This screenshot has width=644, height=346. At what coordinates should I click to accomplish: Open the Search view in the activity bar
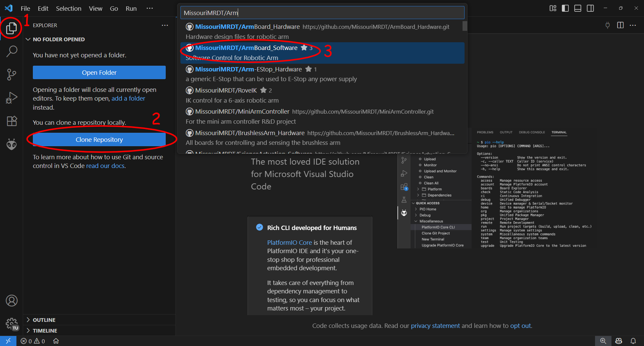click(11, 51)
